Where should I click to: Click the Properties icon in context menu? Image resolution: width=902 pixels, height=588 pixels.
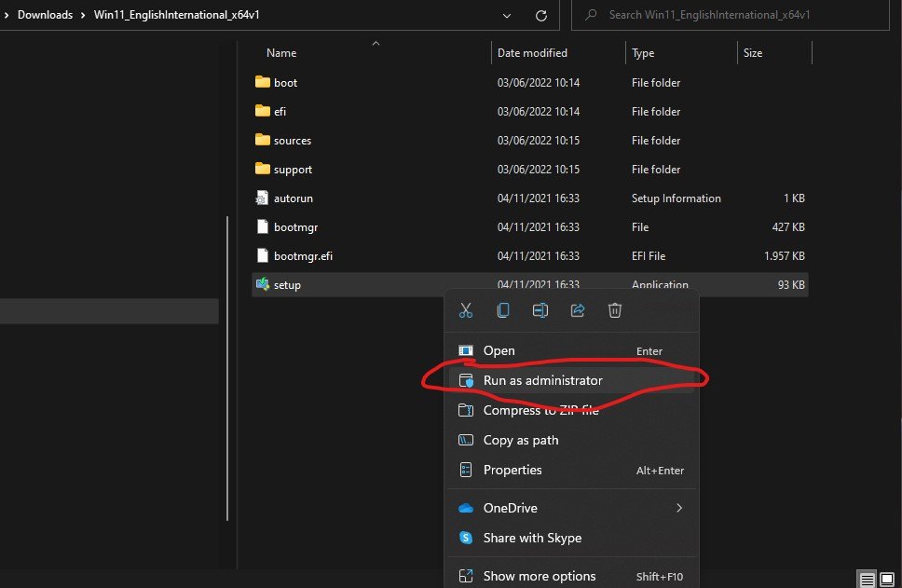pos(465,470)
